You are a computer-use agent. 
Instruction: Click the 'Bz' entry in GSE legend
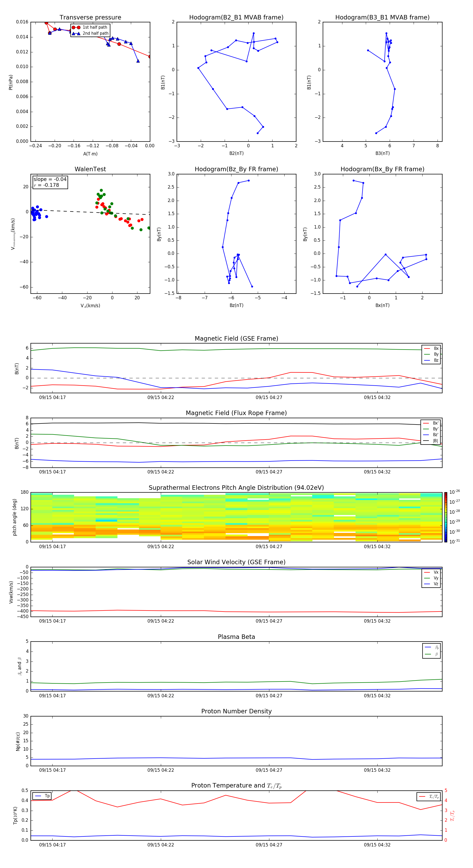tap(431, 361)
